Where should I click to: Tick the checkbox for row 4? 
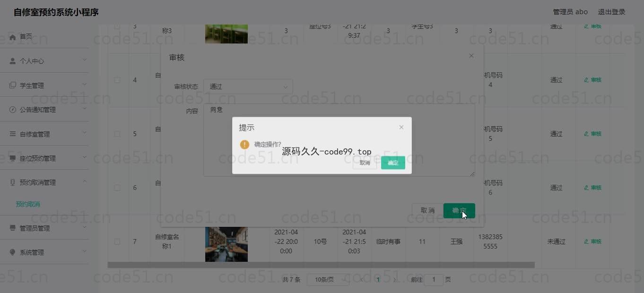click(117, 80)
